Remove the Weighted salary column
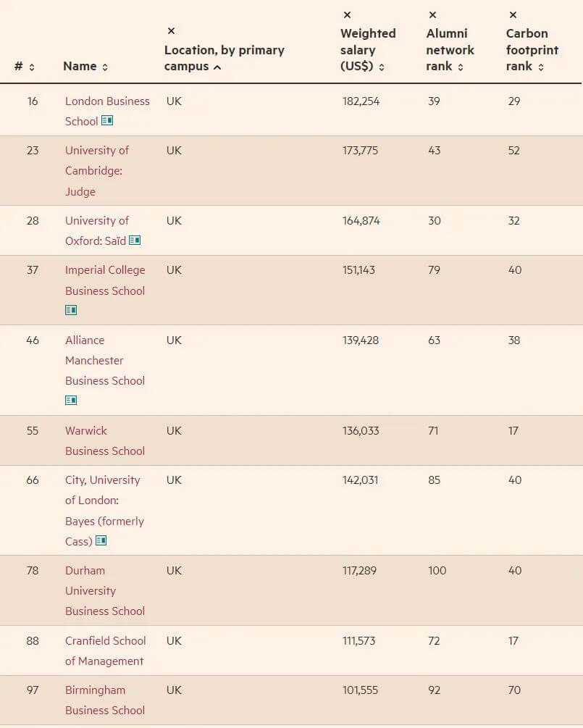Screen dimensions: 583x728 tap(347, 15)
